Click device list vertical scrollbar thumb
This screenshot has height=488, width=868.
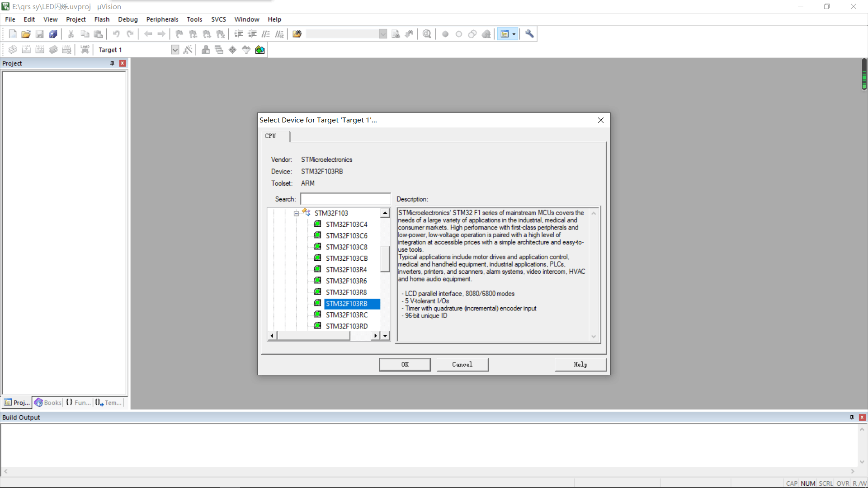[x=385, y=259]
